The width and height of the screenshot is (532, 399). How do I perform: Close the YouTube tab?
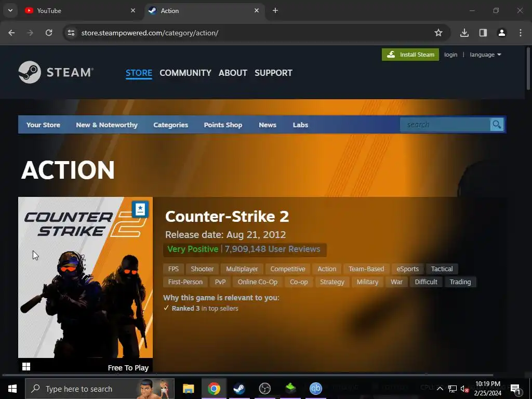pyautogui.click(x=133, y=10)
